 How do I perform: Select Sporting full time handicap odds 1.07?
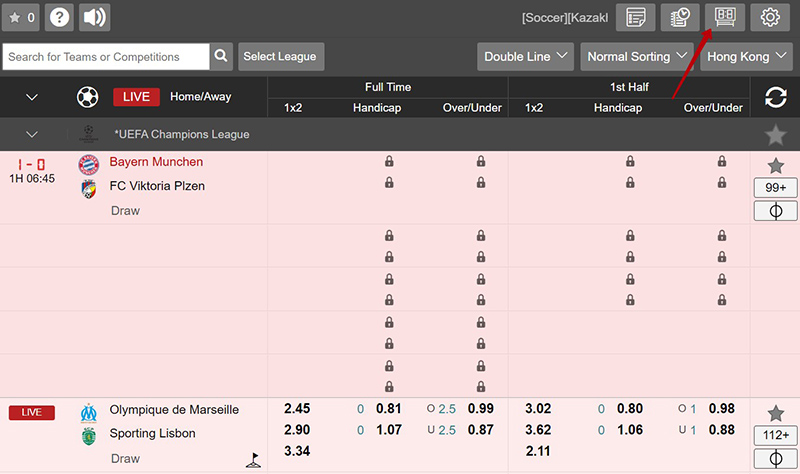tap(389, 430)
